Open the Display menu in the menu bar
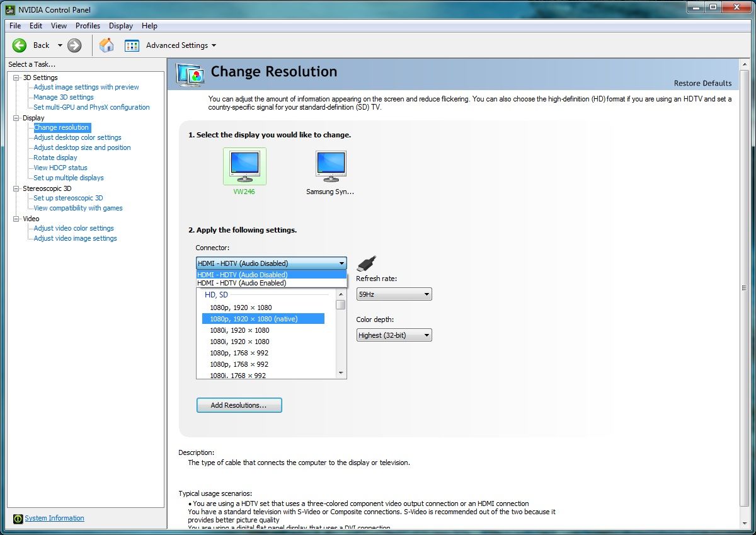Screen dimensions: 756x535 coord(121,26)
